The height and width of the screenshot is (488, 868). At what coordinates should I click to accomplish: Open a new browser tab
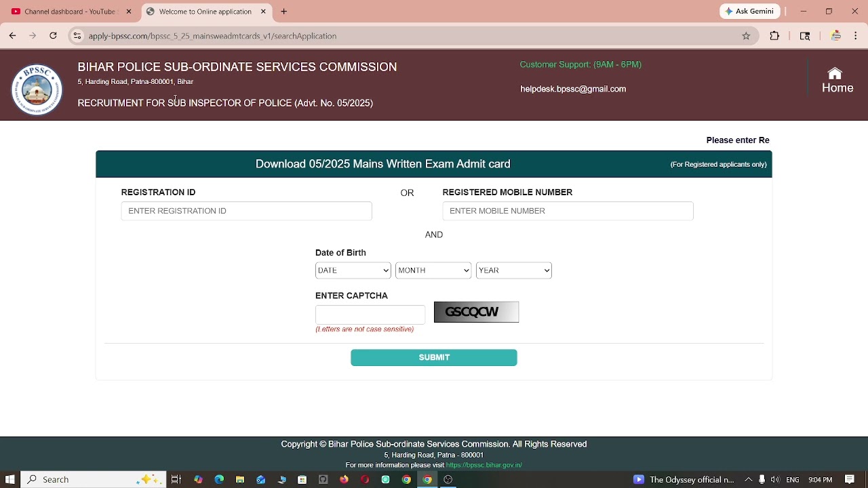pos(284,12)
